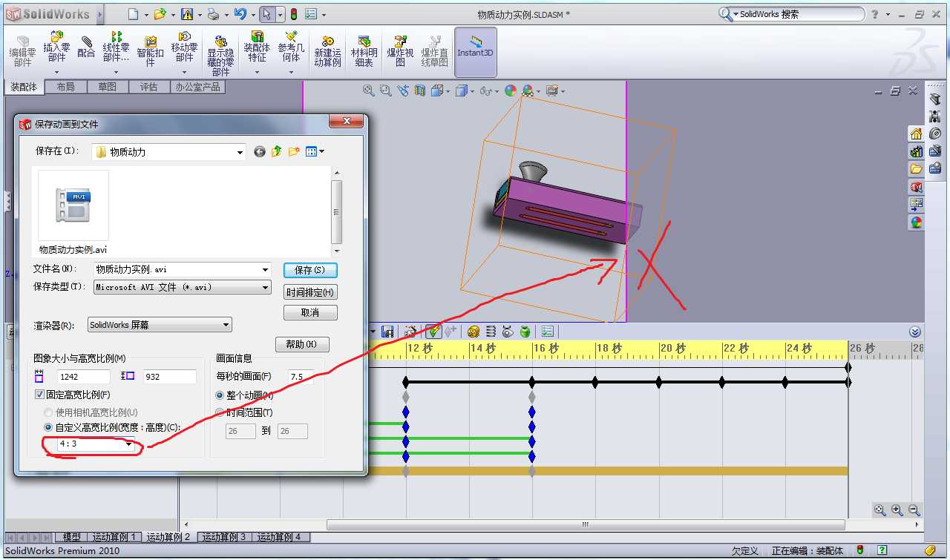Switch to the 草图 tab
Image resolution: width=950 pixels, height=560 pixels.
pyautogui.click(x=107, y=87)
